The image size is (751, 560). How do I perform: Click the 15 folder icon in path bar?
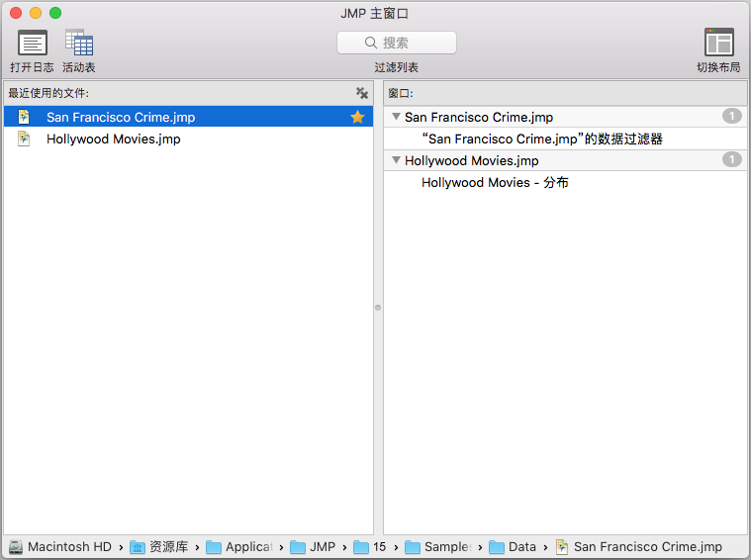click(361, 547)
